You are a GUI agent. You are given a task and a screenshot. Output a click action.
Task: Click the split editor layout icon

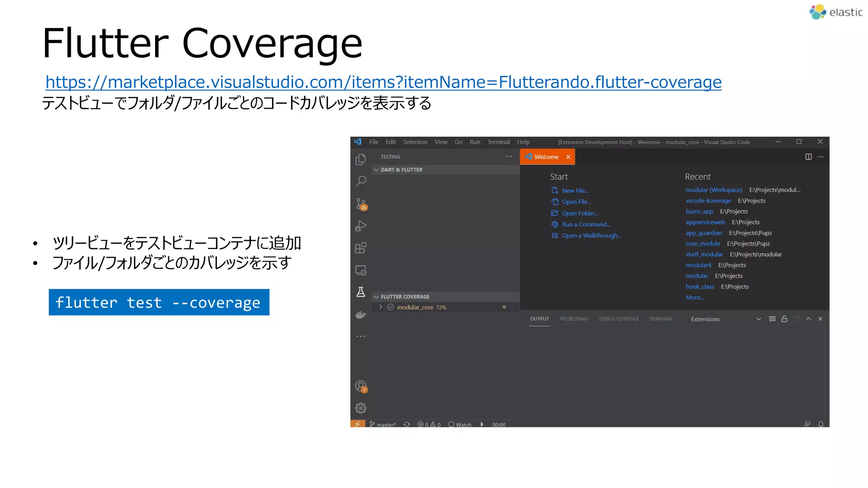808,157
